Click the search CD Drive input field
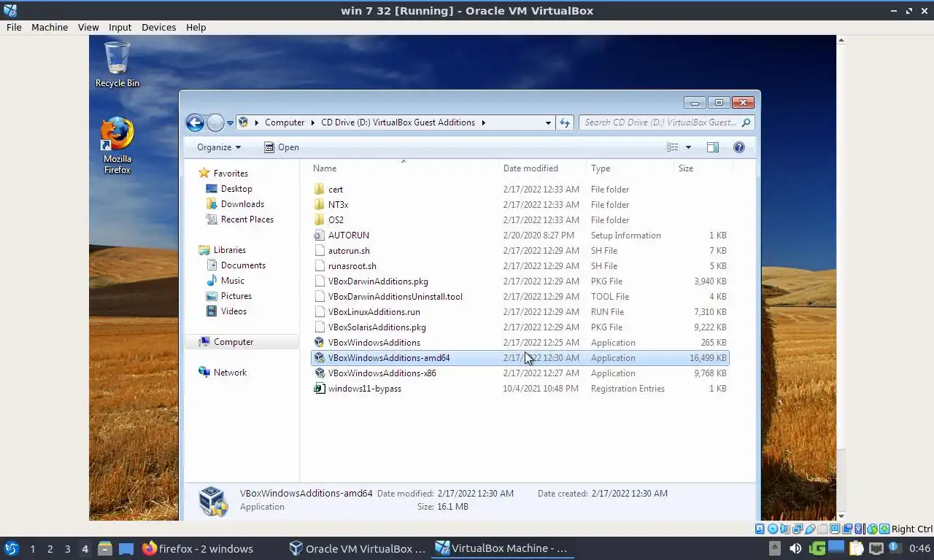This screenshot has height=560, width=934. (x=666, y=122)
